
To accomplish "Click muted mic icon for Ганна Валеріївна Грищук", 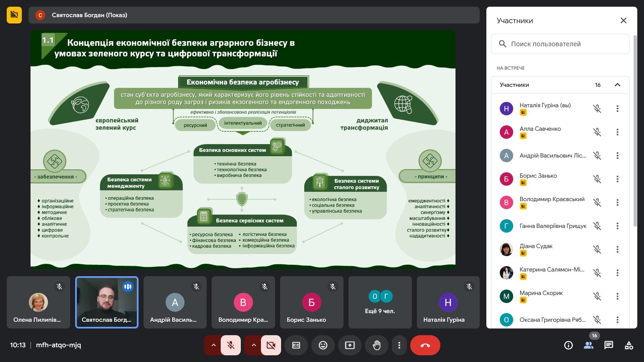I will tap(597, 226).
